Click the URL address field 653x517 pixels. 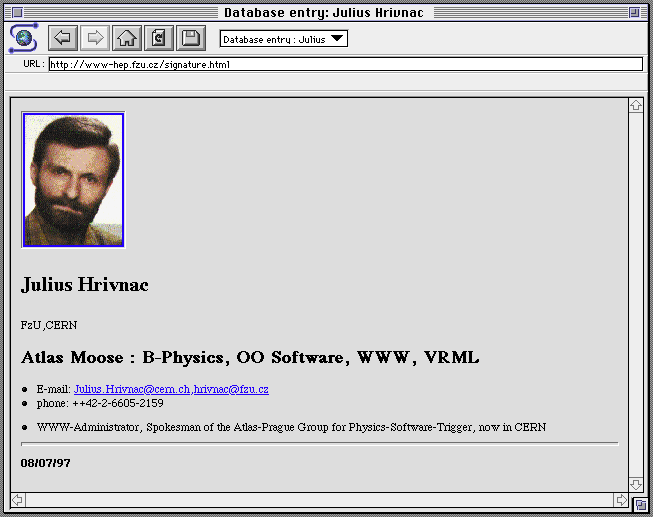click(346, 64)
